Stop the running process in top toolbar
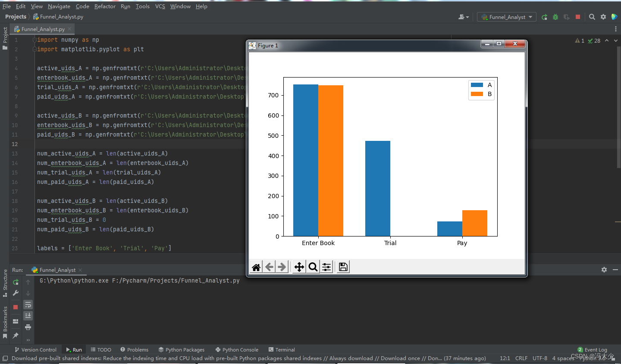The width and height of the screenshot is (621, 364). [578, 17]
